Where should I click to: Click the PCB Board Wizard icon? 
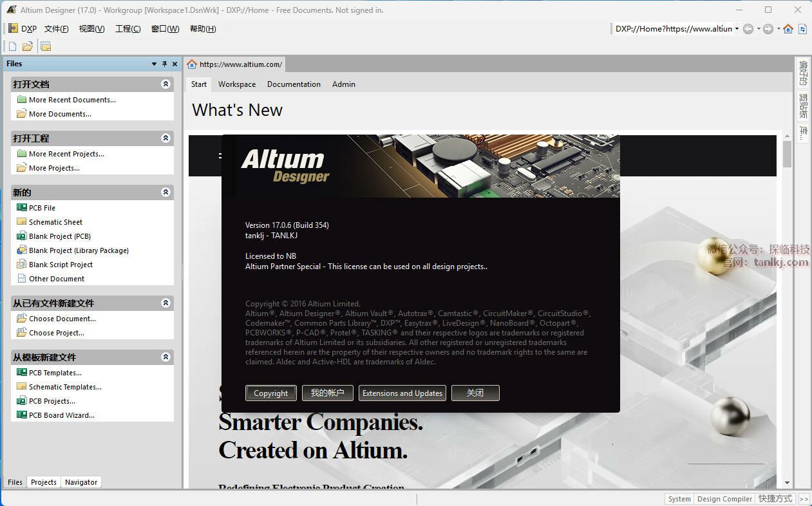22,415
